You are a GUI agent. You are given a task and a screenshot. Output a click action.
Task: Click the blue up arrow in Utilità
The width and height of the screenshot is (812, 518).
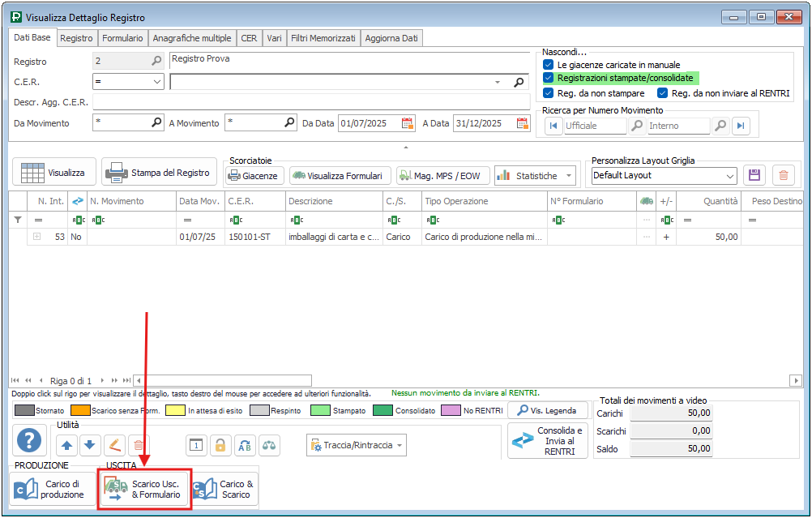click(66, 445)
